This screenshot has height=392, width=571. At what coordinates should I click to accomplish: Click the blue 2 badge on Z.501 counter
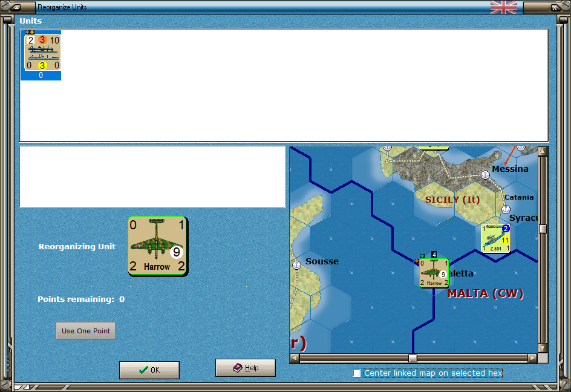[x=506, y=229]
